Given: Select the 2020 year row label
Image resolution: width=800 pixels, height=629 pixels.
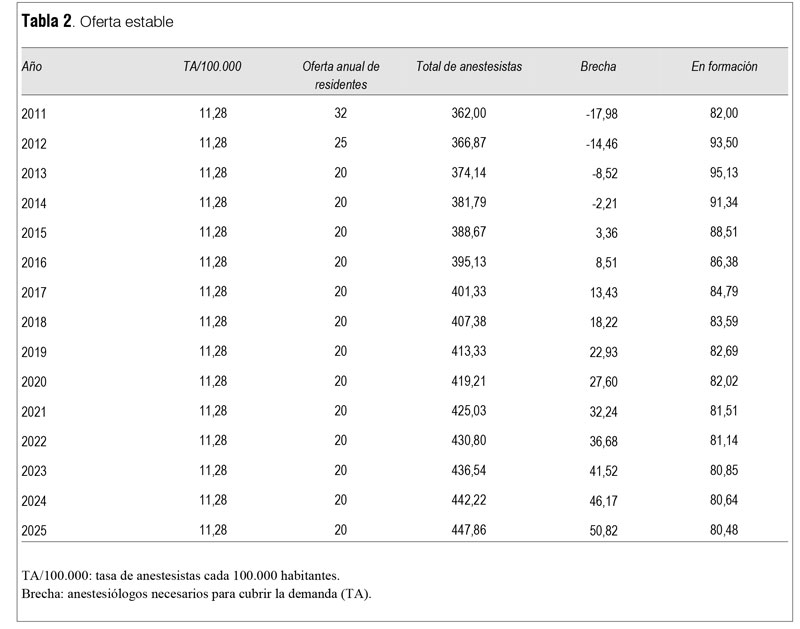Looking at the screenshot, I should coord(34,381).
